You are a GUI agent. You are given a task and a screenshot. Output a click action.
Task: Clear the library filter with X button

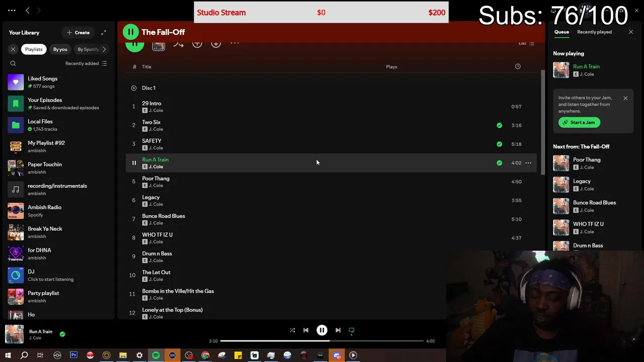pos(13,49)
